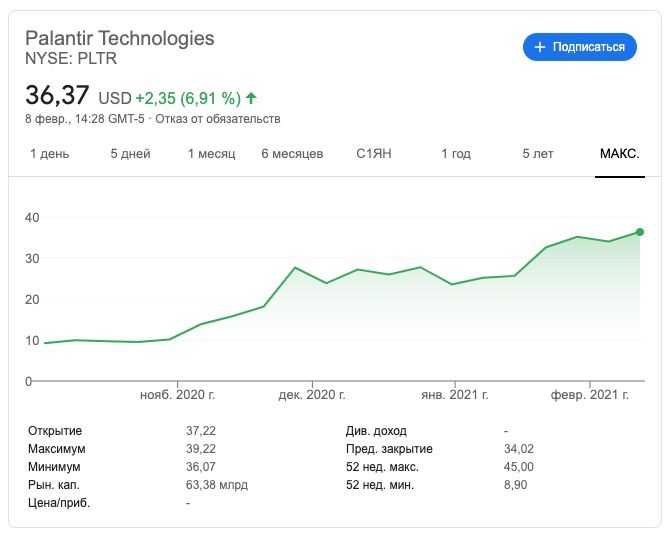Screen dimensions: 669x534
Task: Click the plus icon on Подписаться
Action: pos(540,47)
